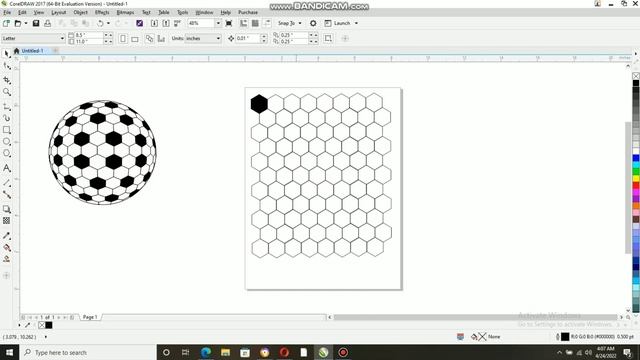Image resolution: width=640 pixels, height=360 pixels.
Task: Click the new document plus tab button
Action: coord(55,51)
